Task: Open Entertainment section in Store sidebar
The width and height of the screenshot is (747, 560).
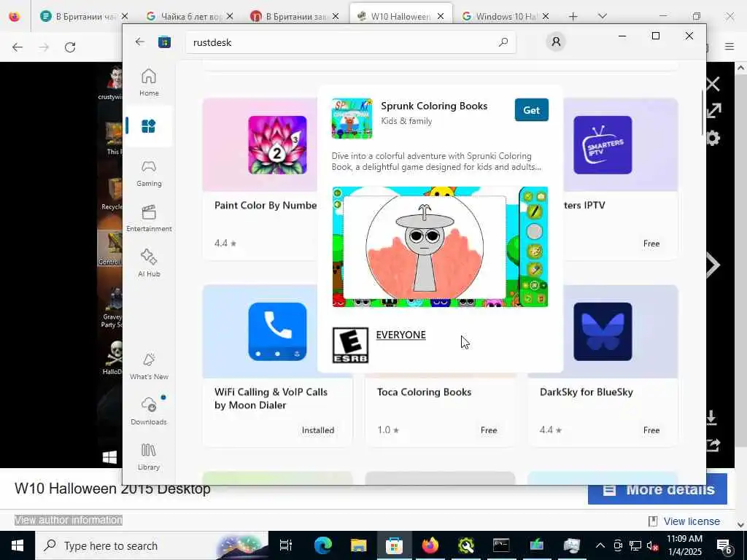Action: tap(149, 219)
